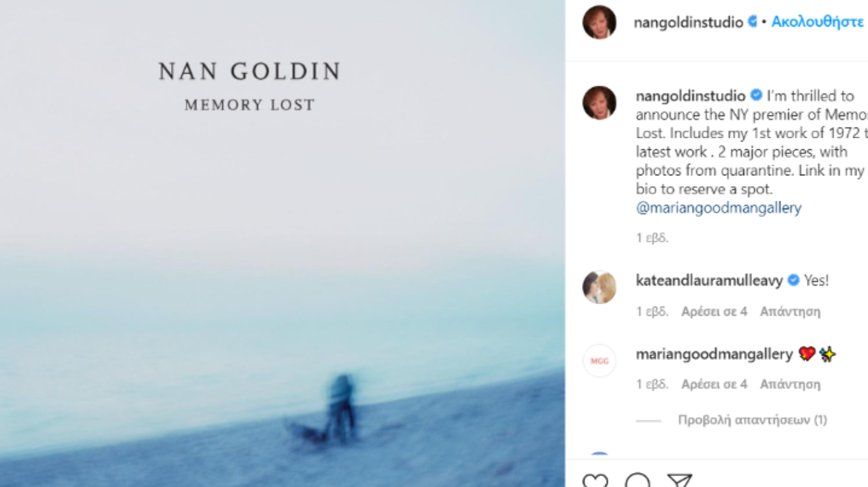Open the @mariangoodmangallery mention in the caption
Viewport: 868px width, 487px height.
(719, 208)
